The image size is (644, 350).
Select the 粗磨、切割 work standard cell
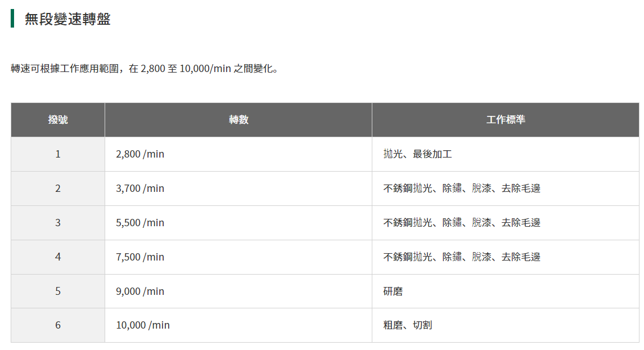(x=408, y=325)
